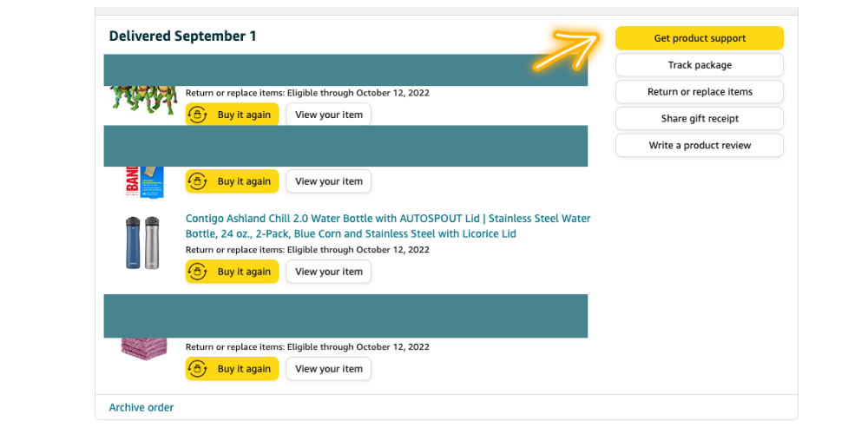
Task: View your item for Contigo bottle
Action: coord(329,271)
